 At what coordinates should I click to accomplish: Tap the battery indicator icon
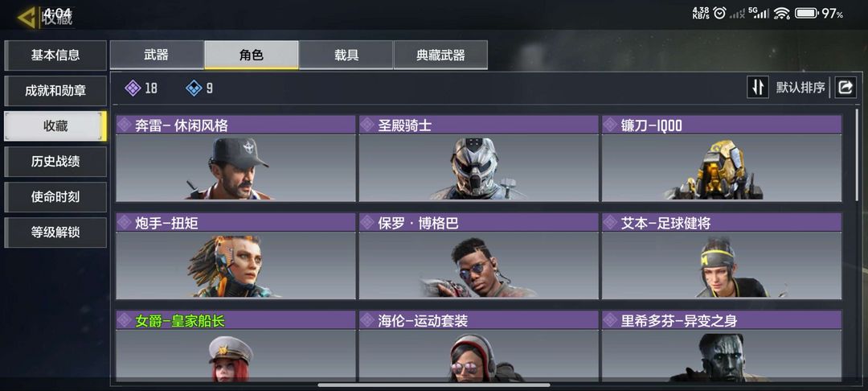coord(807,13)
